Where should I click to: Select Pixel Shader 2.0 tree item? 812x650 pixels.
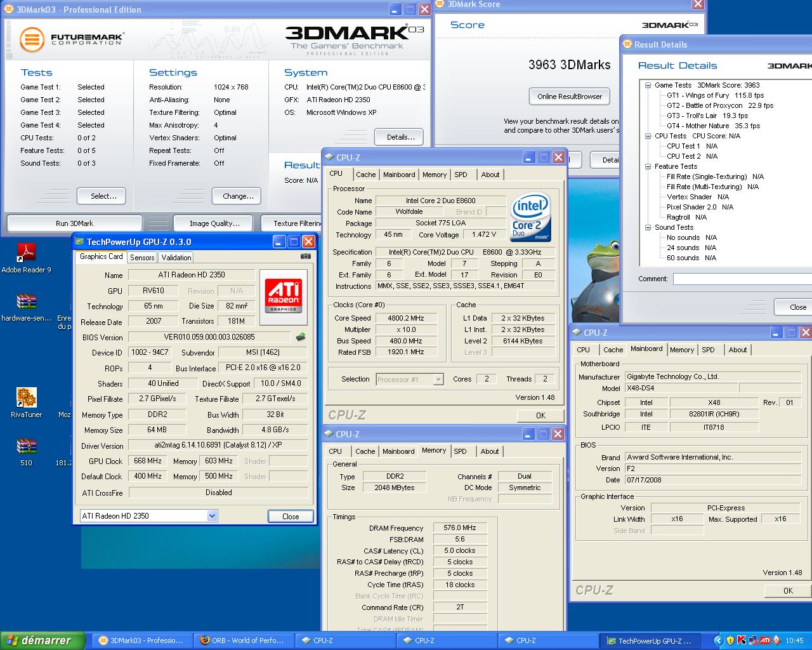click(x=700, y=207)
